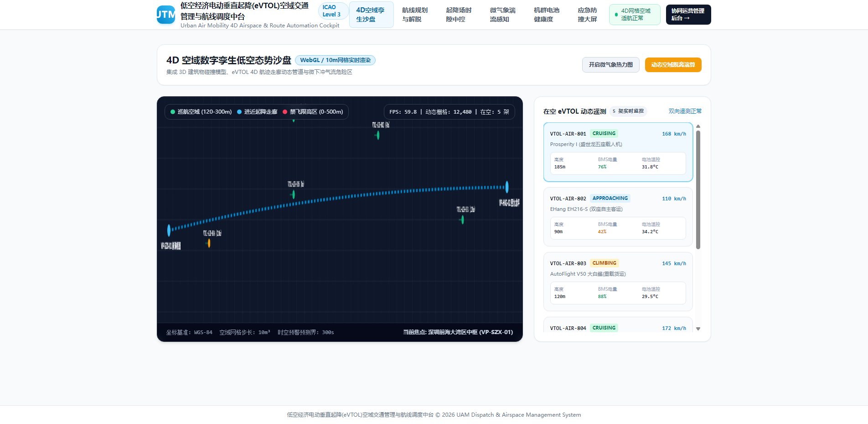Click the 空域网格步长: 10m³ status entry
The height and width of the screenshot is (424, 868).
(245, 332)
